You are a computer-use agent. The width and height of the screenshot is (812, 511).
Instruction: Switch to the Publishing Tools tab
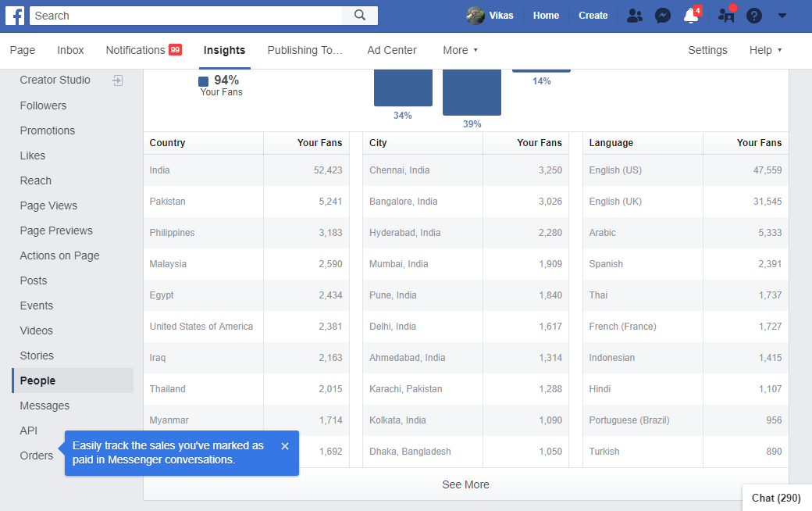(305, 50)
